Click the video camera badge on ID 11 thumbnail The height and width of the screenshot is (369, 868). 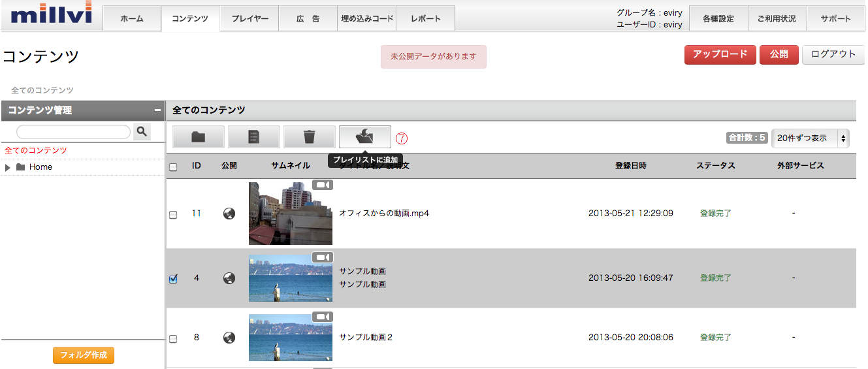tap(323, 185)
